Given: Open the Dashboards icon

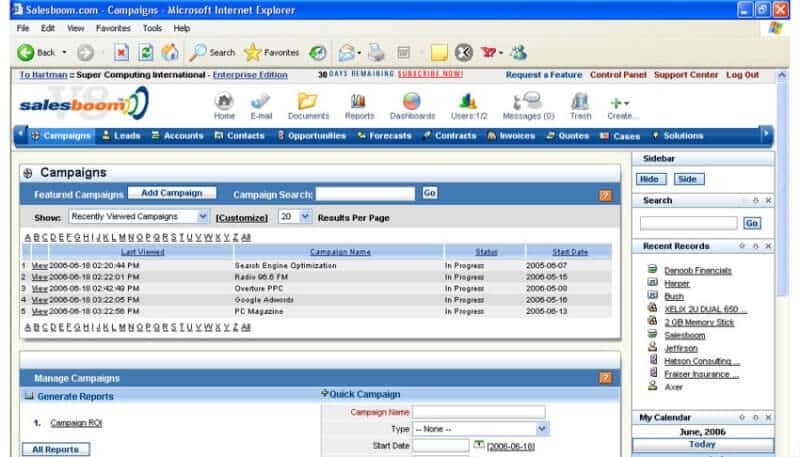Looking at the screenshot, I should point(412,106).
